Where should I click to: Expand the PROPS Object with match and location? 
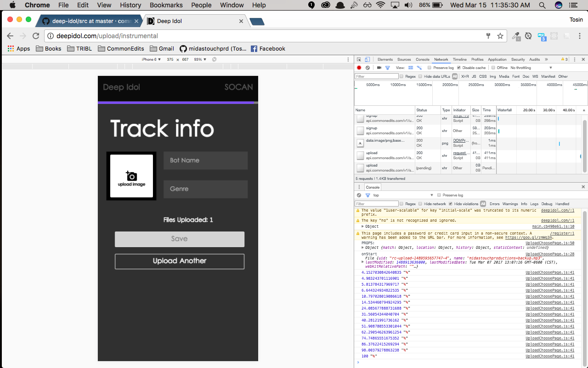[x=362, y=247]
